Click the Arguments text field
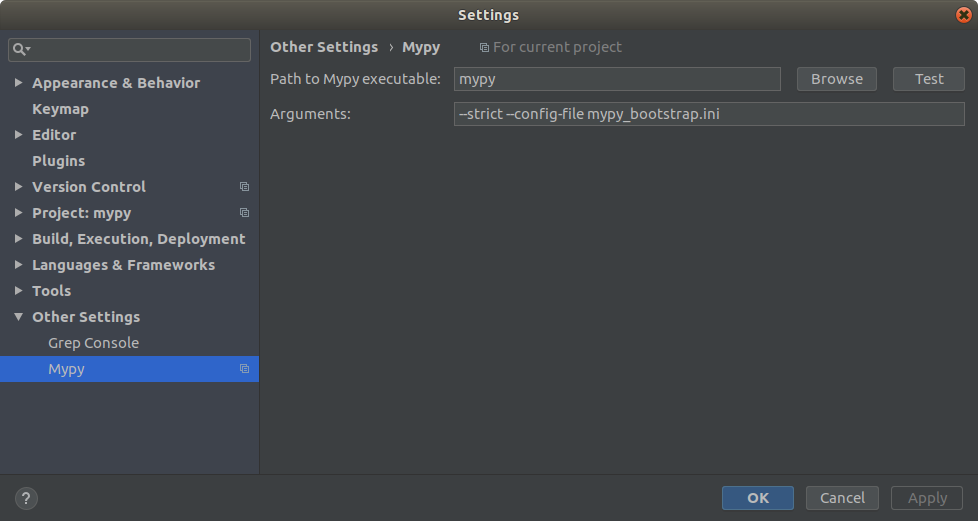 [x=708, y=114]
